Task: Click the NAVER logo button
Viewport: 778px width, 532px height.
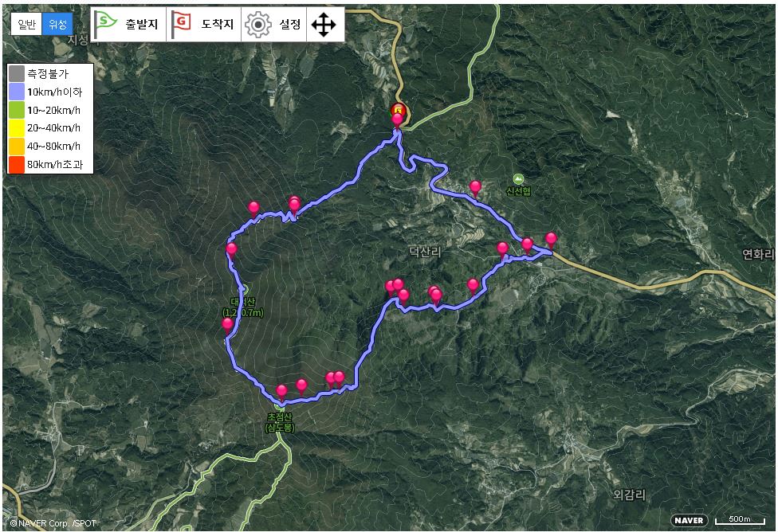Action: click(x=689, y=520)
